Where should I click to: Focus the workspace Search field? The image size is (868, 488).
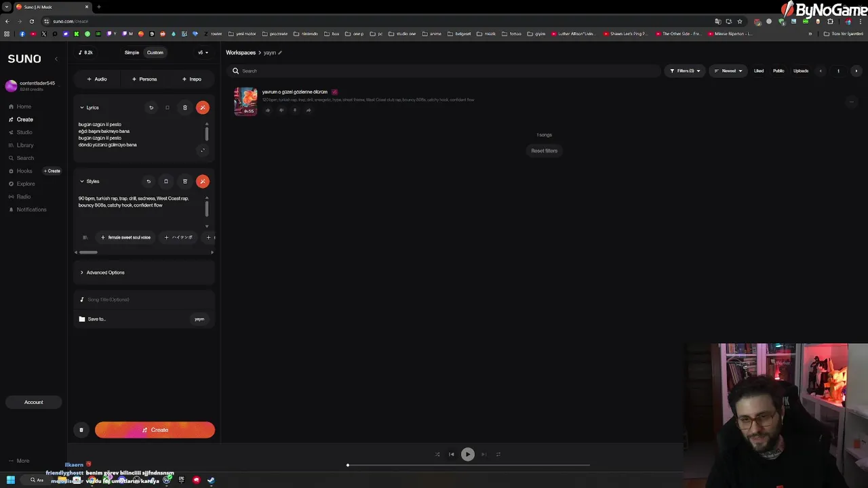(x=444, y=70)
